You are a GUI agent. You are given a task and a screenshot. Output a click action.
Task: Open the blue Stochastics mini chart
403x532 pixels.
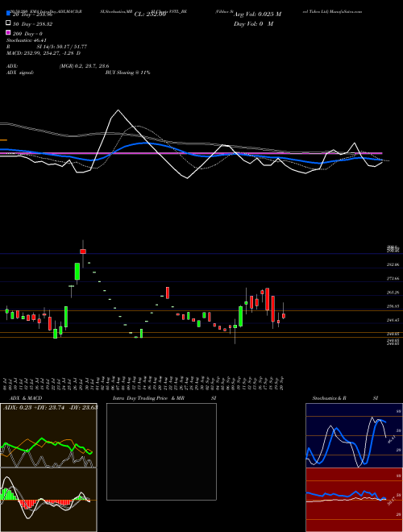[x=354, y=435]
